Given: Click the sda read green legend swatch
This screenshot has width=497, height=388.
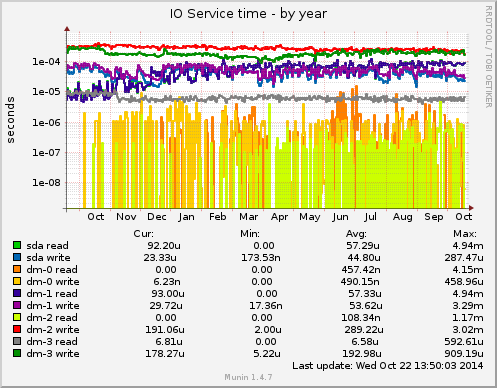Looking at the screenshot, I should tap(17, 245).
